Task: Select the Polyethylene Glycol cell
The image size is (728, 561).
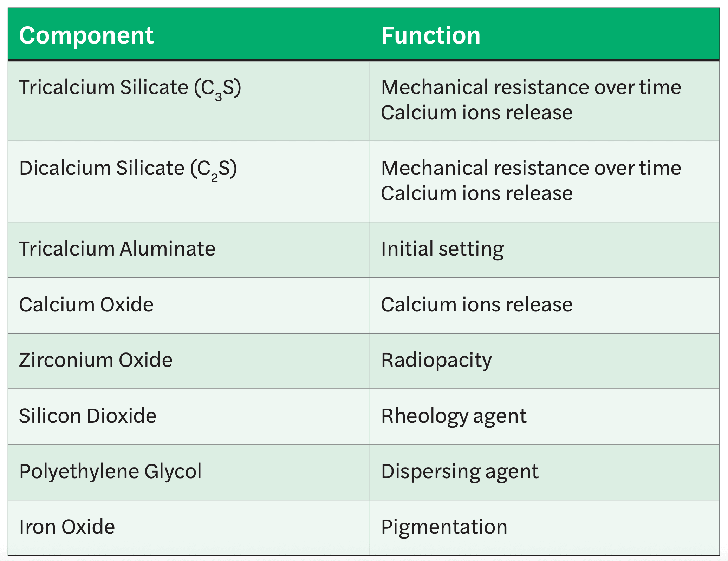Action: pyautogui.click(x=189, y=472)
